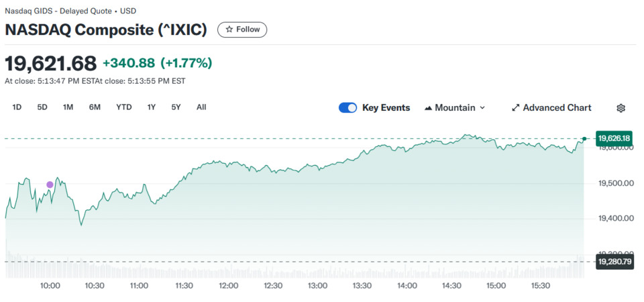The image size is (644, 302).
Task: Click the 19,500.00 axis label
Action: coord(616,183)
